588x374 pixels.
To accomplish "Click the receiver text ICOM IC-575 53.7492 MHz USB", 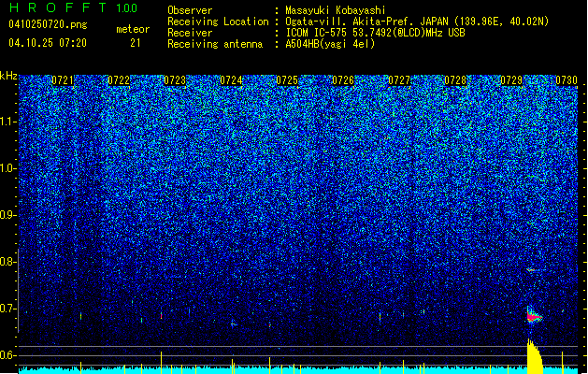I will 376,33.
